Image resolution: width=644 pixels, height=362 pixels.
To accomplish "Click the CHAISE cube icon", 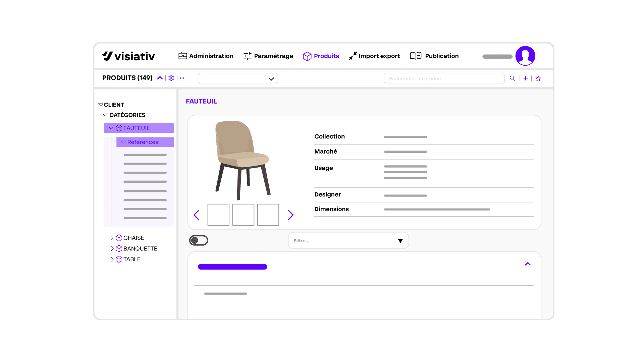I will tap(119, 238).
